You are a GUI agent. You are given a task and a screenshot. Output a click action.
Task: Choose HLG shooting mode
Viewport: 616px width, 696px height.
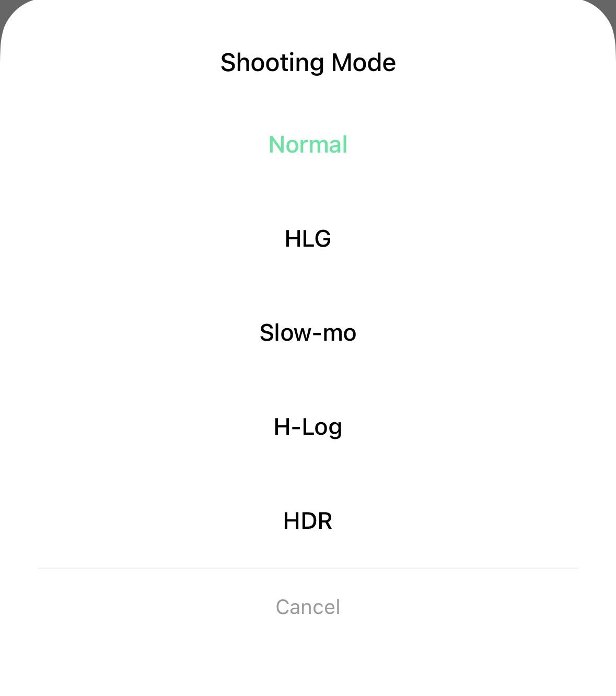tap(308, 239)
